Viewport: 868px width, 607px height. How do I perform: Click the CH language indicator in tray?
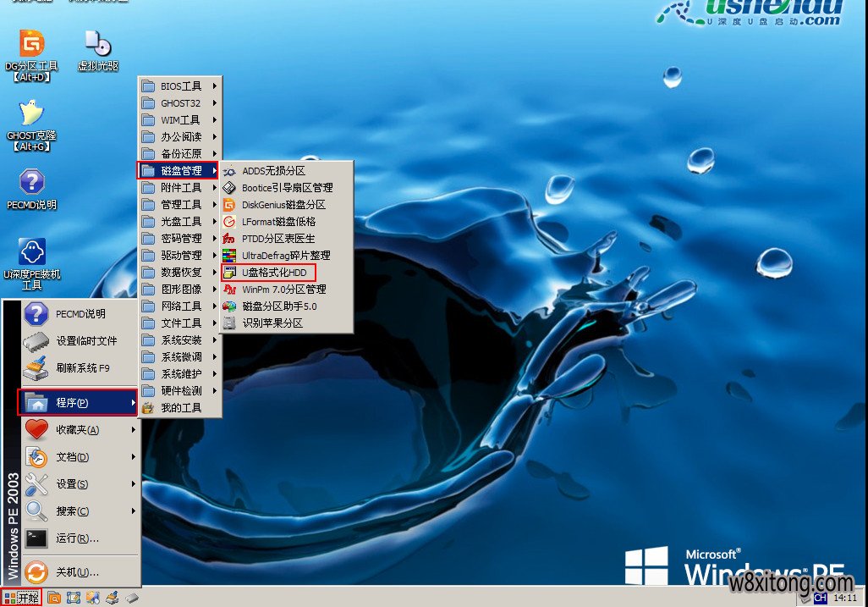[x=819, y=599]
